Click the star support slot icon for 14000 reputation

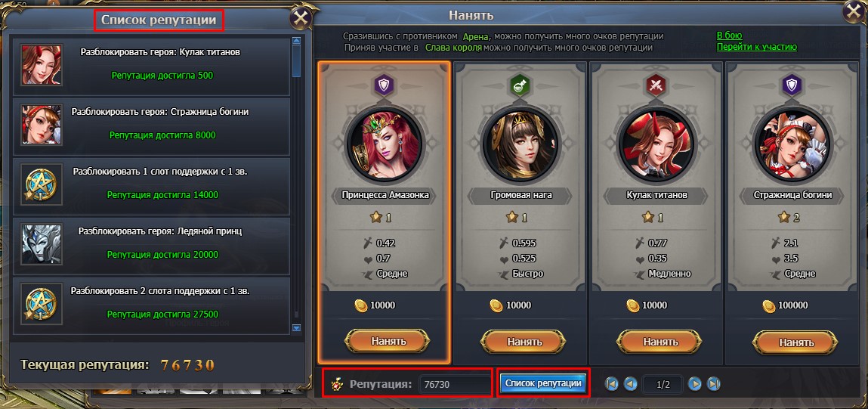click(42, 184)
